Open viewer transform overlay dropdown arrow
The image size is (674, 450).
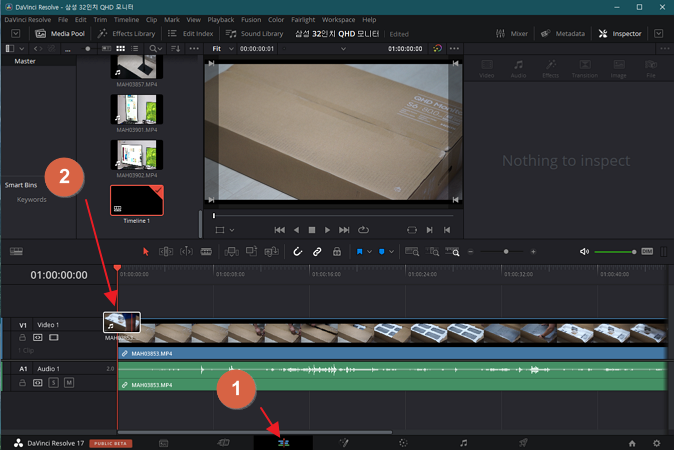point(232,230)
